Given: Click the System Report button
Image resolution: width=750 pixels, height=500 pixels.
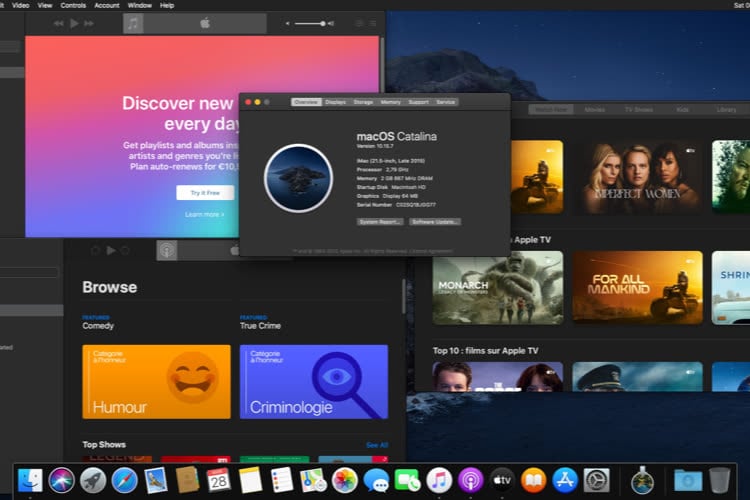Looking at the screenshot, I should coord(380,221).
